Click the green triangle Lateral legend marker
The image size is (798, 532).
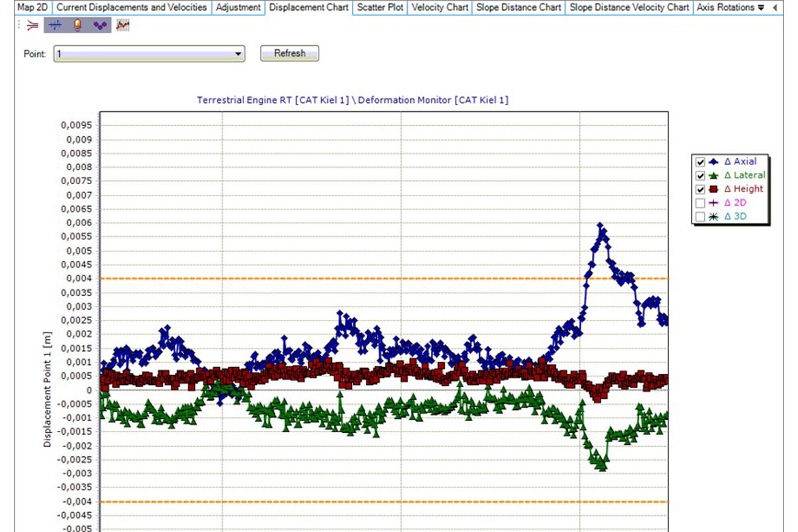714,176
